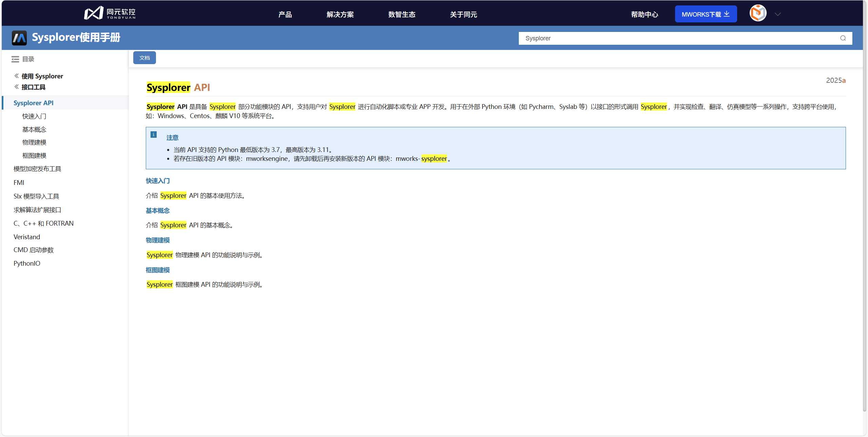Open the 数智生态 menu
The height and width of the screenshot is (437, 868).
tap(402, 15)
